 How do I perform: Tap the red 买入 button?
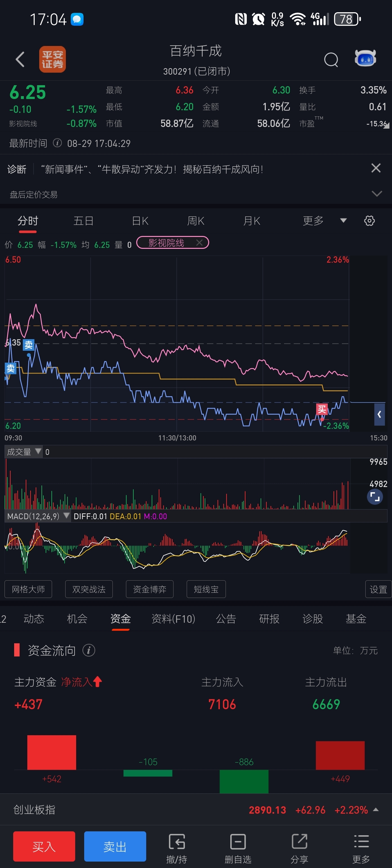44,846
